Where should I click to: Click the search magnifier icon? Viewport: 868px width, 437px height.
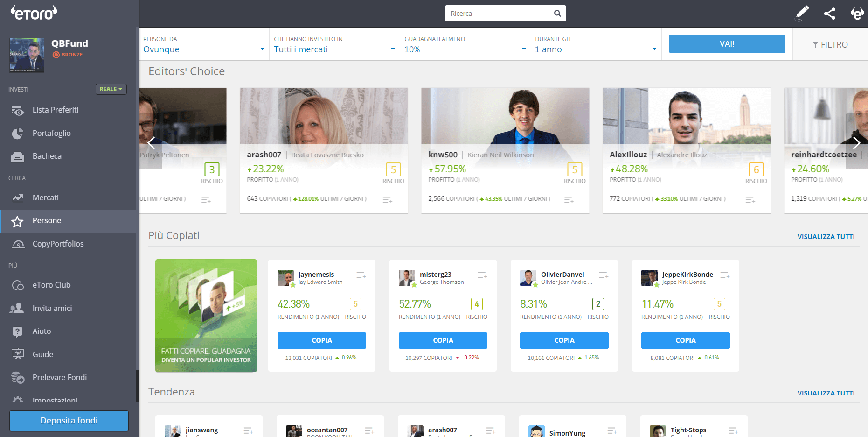click(557, 14)
